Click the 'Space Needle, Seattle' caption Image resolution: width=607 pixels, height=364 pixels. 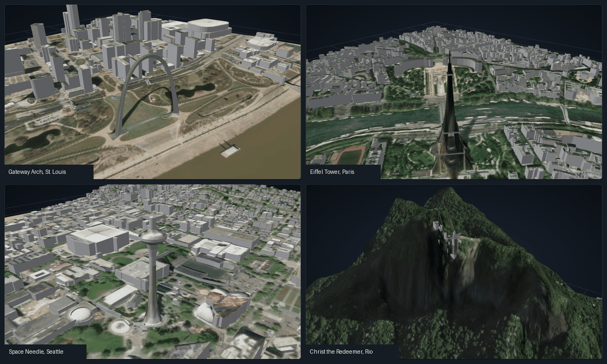click(x=36, y=352)
